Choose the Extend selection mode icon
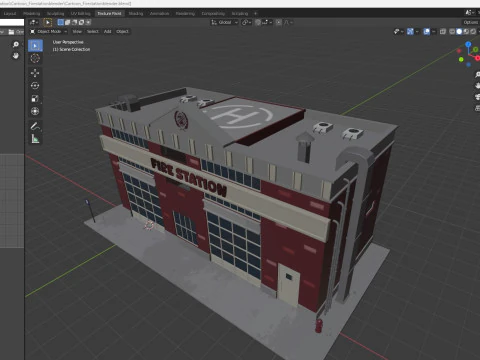The height and width of the screenshot is (360, 480). [x=67, y=22]
